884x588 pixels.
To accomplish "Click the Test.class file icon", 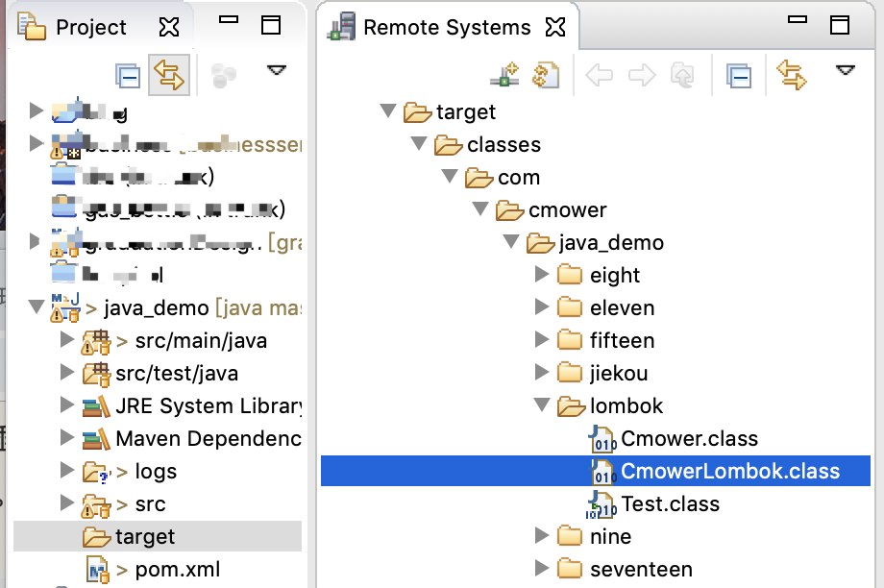I will click(602, 505).
